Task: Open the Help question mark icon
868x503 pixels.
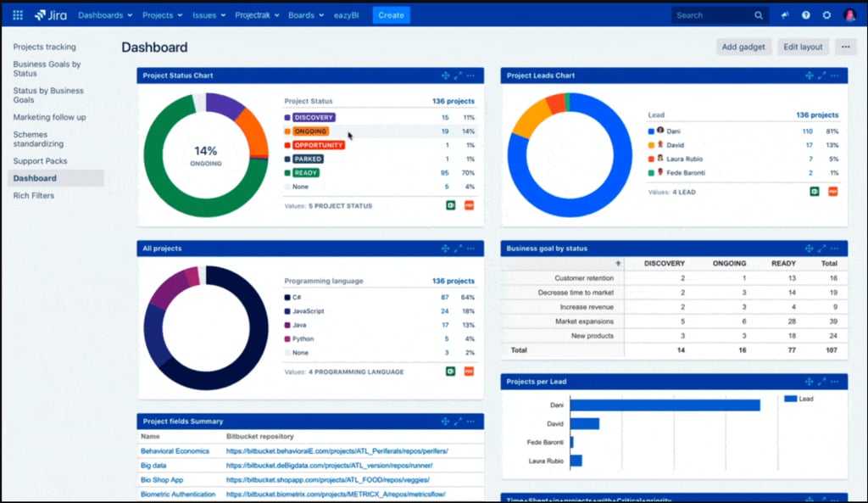Action: coord(805,14)
